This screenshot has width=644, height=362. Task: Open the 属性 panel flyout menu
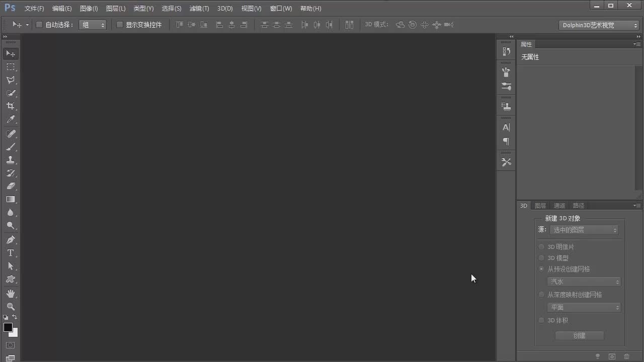coord(637,44)
